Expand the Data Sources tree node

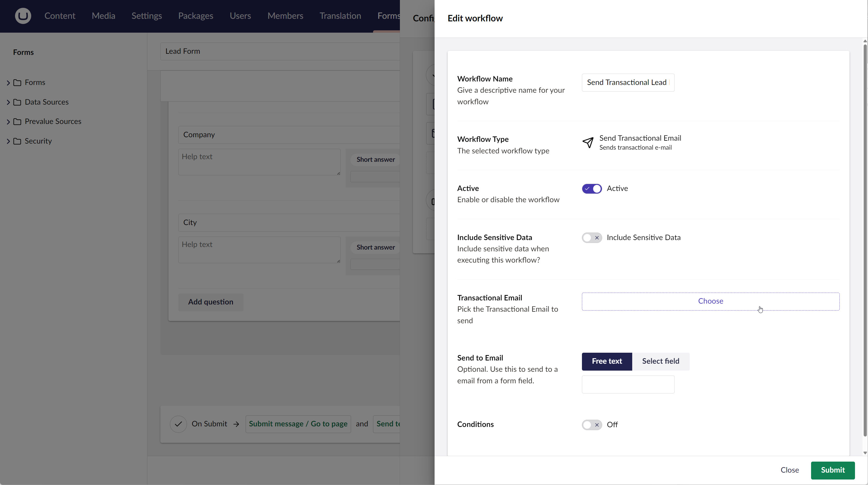click(x=8, y=102)
